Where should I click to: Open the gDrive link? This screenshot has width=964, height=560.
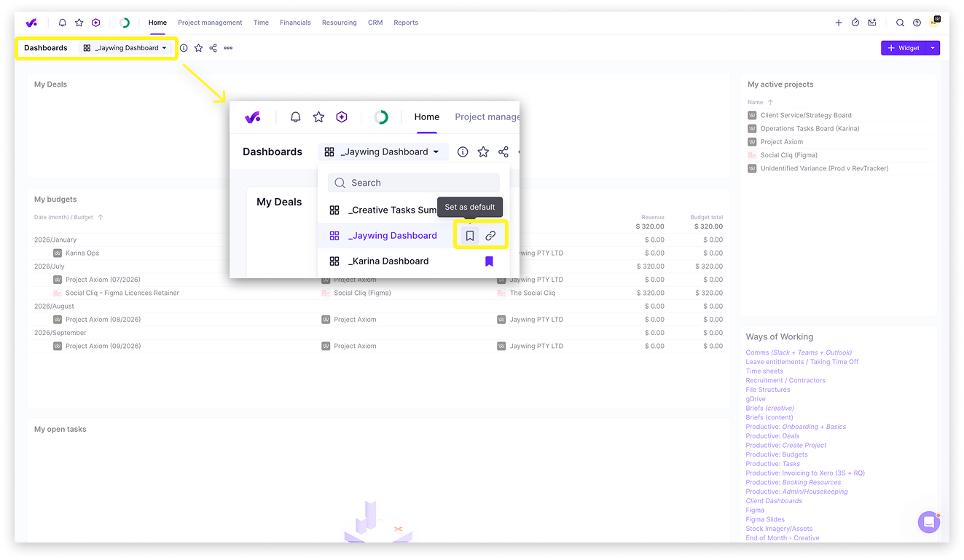click(756, 399)
